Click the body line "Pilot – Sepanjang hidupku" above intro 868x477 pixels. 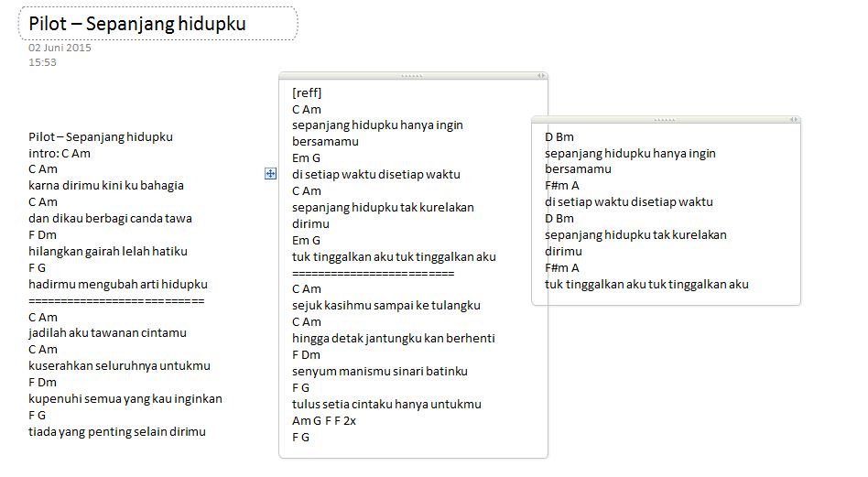pos(100,136)
